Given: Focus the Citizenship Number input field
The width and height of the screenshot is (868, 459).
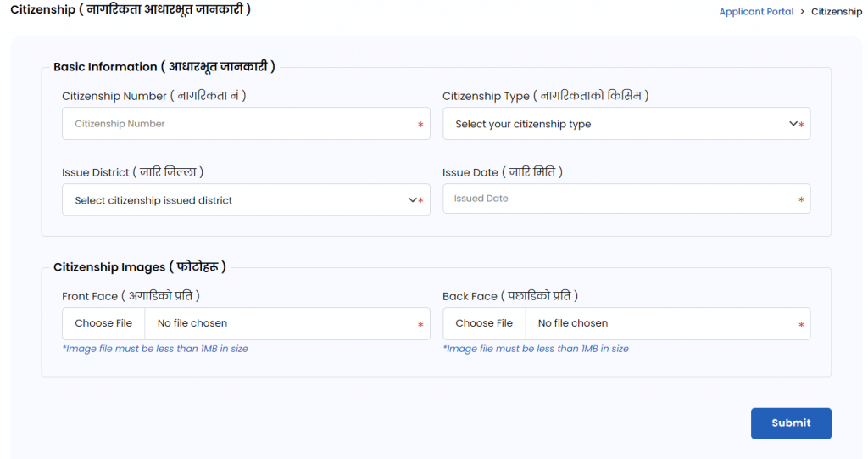Looking at the screenshot, I should coord(237,124).
